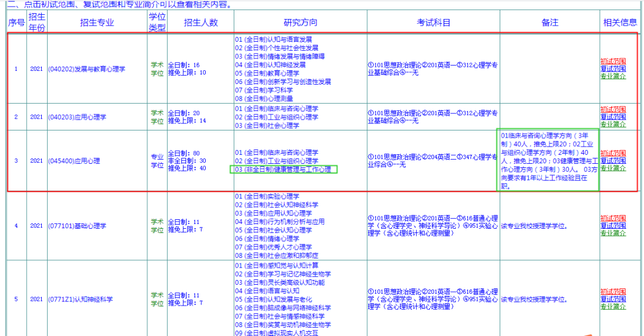Select direction 03 (非全日制)健康管理与工作心理
Image resolution: width=644 pixels, height=336 pixels.
click(x=283, y=170)
